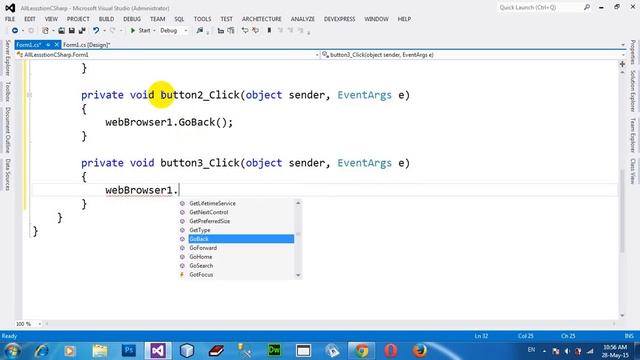Open the Server Explorer side panel tab
The width and height of the screenshot is (640, 360).
(7, 58)
